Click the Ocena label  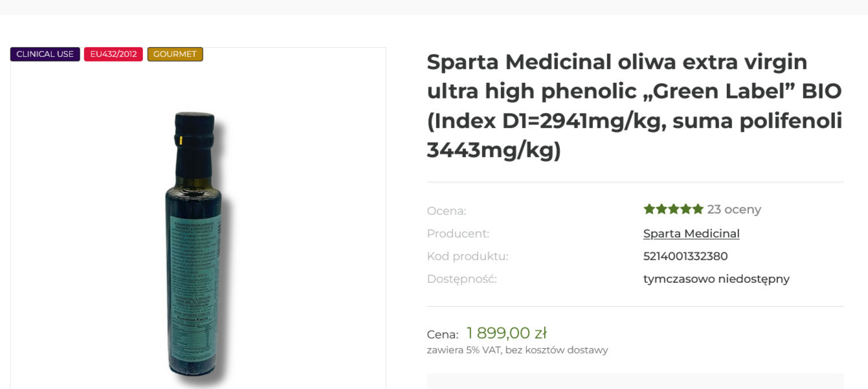click(x=446, y=211)
